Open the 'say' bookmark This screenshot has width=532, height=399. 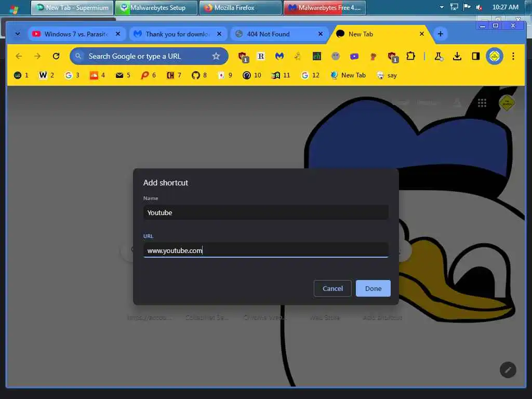point(387,75)
